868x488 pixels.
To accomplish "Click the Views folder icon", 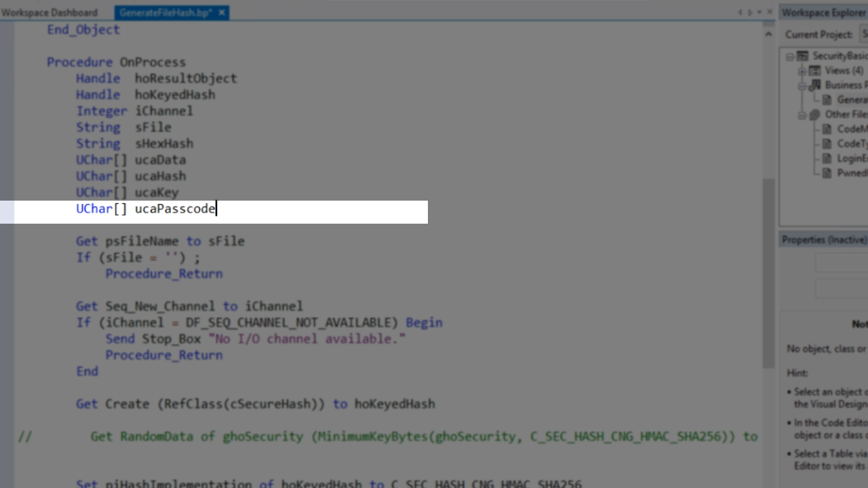I will pyautogui.click(x=814, y=70).
